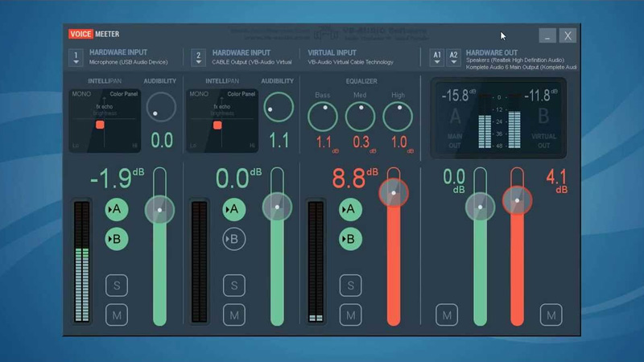Mute the Virtual Input strip
Image resolution: width=644 pixels, height=362 pixels.
tap(350, 315)
